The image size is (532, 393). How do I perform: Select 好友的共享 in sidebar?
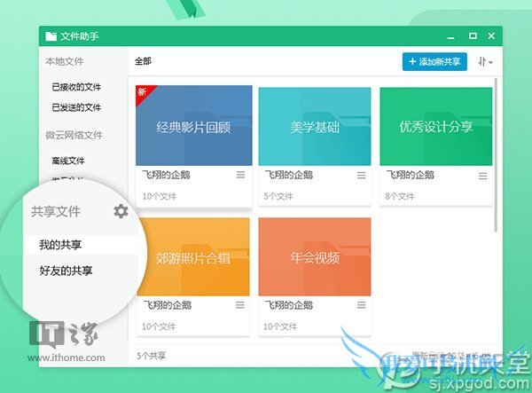[66, 271]
